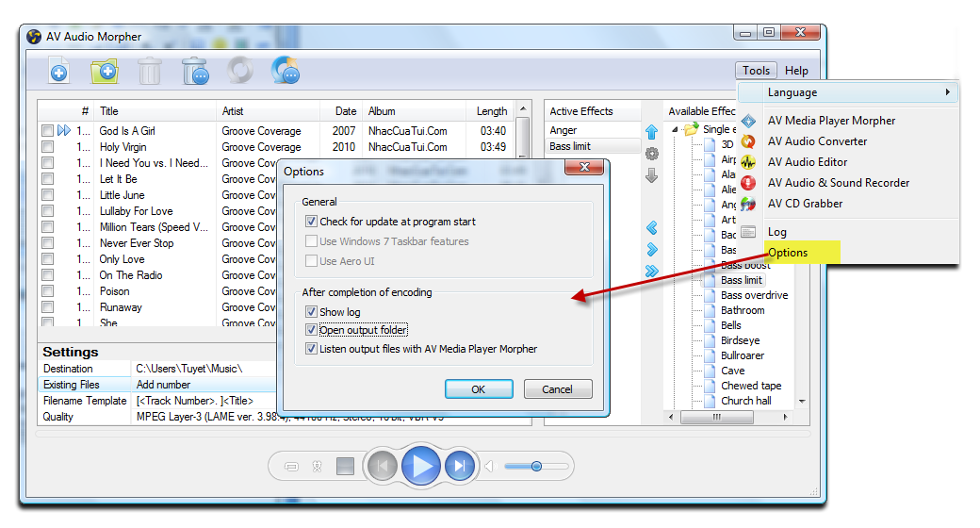Screen dimensions: 980x528
Task: Select Church hall effect
Action: (745, 401)
